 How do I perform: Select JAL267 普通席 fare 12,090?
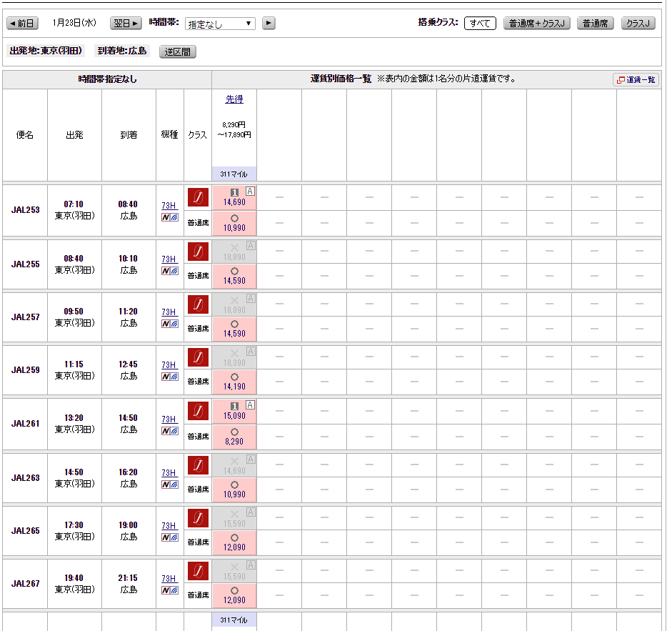(234, 595)
